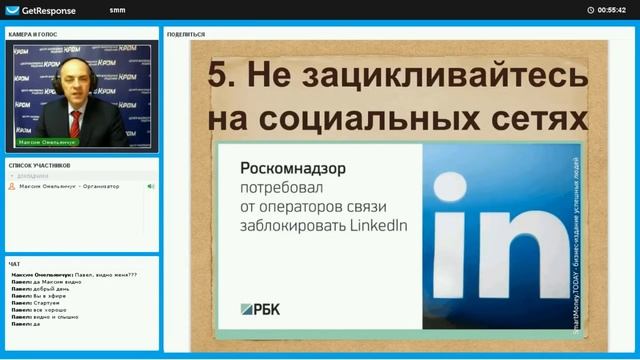Select the participant row marked "Организатор"
This screenshot has width=640, height=360.
(x=82, y=186)
